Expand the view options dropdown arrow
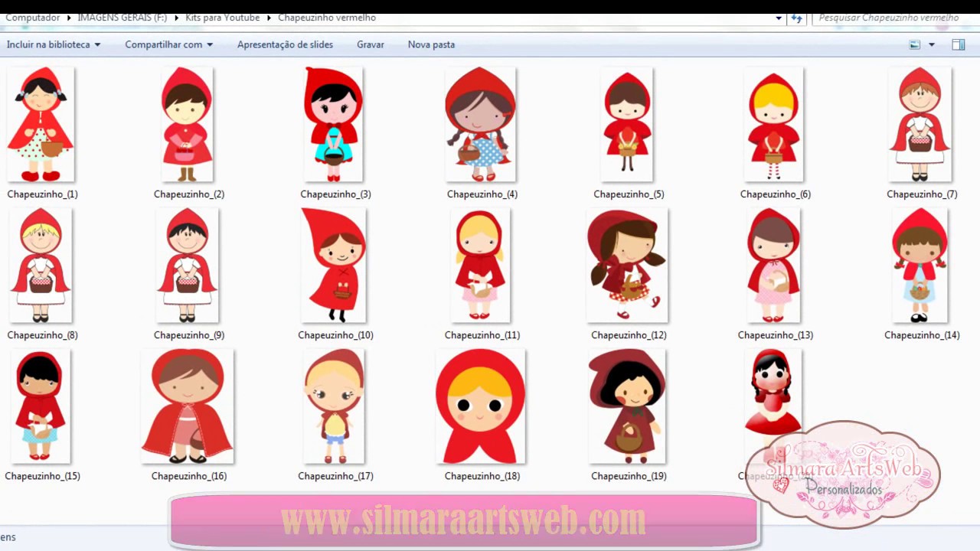This screenshot has height=551, width=980. (932, 44)
